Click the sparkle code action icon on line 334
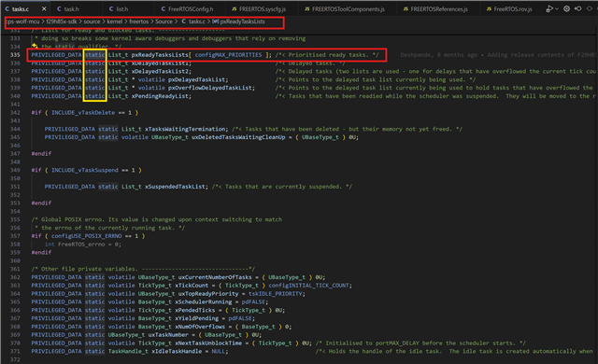This screenshot has width=598, height=364. coord(35,46)
